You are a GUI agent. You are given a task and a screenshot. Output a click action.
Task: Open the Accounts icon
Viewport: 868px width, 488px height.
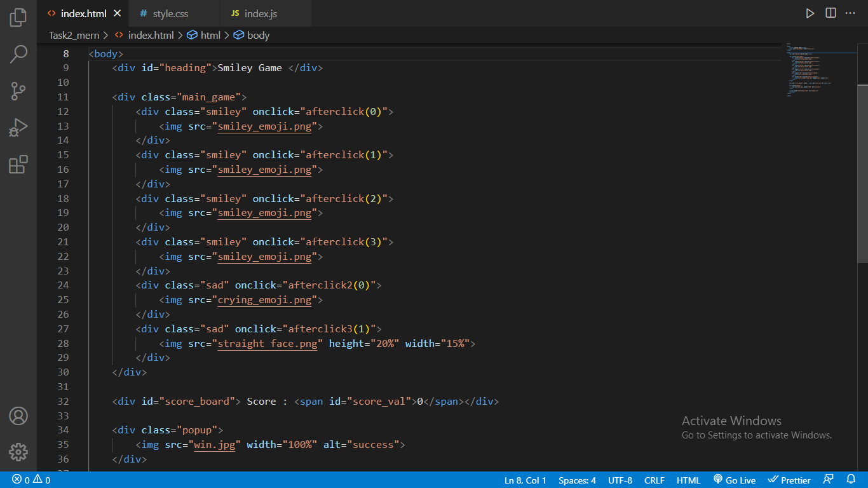tap(18, 416)
